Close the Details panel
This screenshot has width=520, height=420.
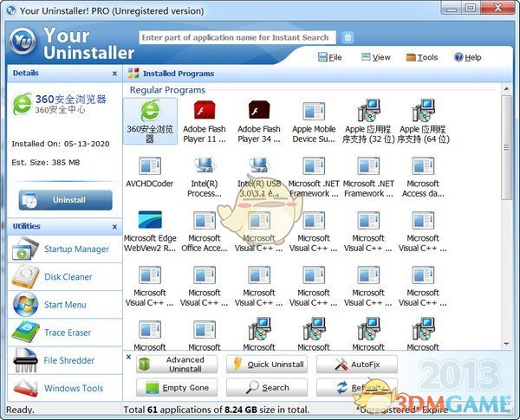(x=114, y=74)
